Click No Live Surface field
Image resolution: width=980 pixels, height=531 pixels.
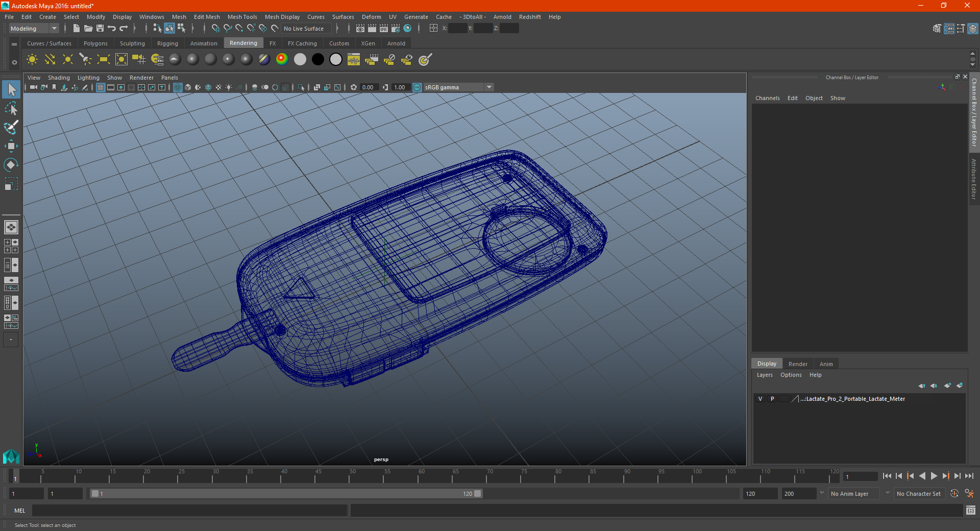point(306,29)
